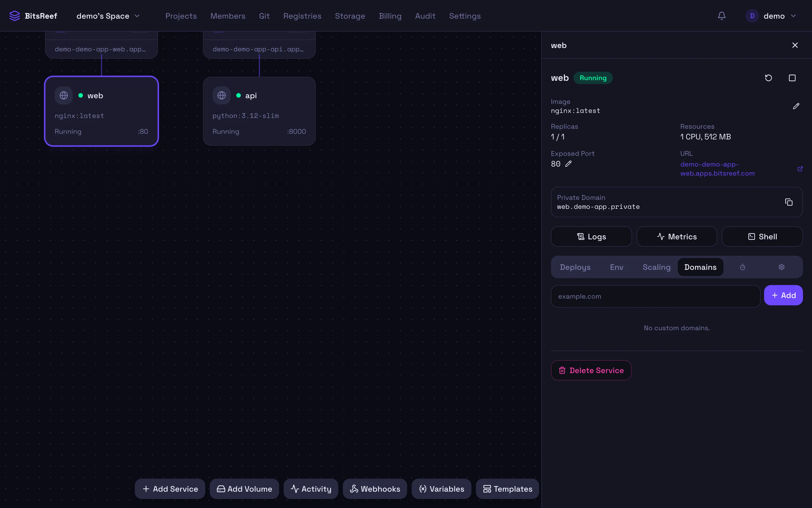This screenshot has height=508, width=812.
Task: Restart the web service
Action: 768,78
